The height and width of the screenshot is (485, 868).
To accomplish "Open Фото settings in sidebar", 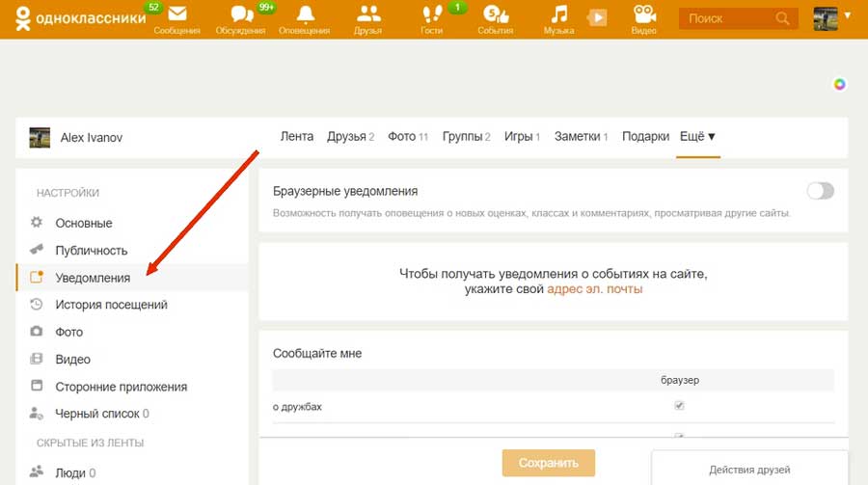I will pos(69,333).
